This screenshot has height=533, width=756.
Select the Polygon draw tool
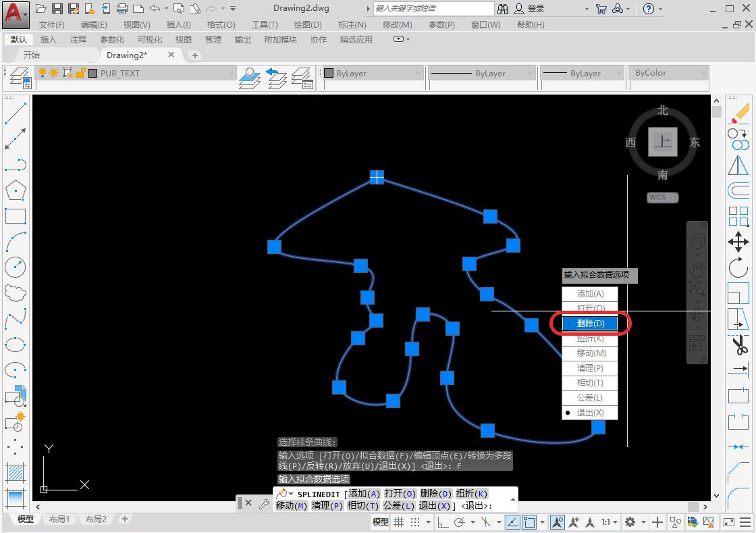(15, 191)
